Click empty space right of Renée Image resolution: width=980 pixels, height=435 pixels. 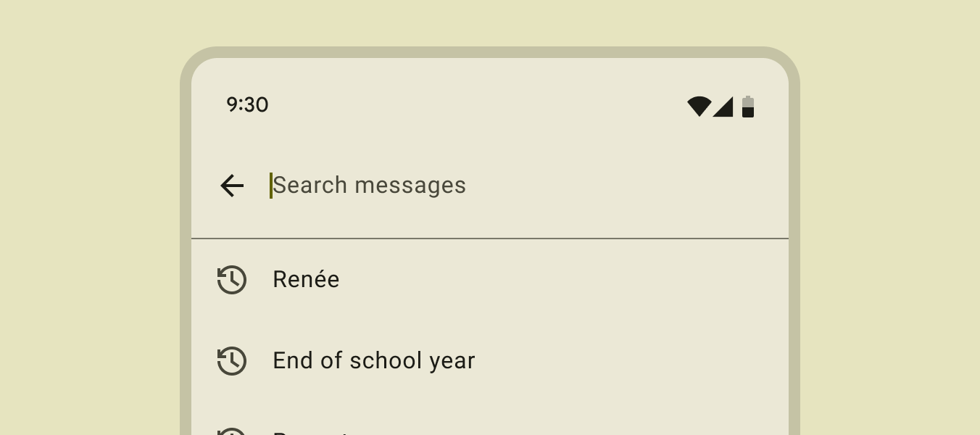[x=580, y=280]
